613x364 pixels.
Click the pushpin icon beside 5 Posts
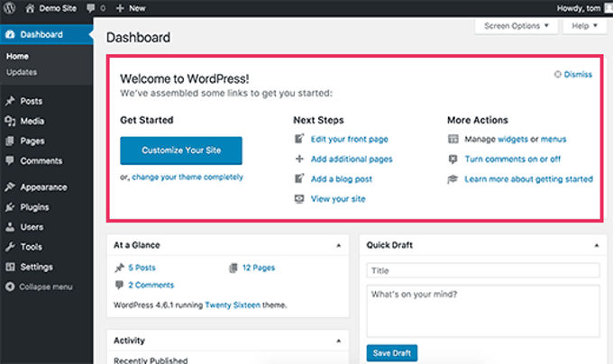(119, 268)
